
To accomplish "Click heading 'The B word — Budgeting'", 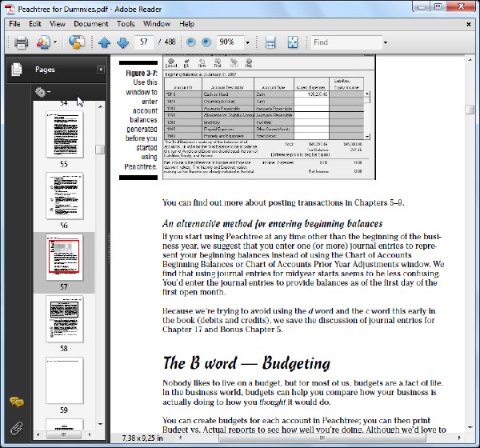I will tap(246, 363).
